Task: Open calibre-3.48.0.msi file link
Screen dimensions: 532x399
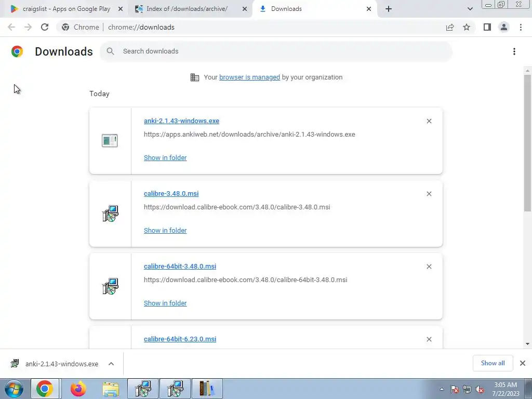Action: coord(171,193)
